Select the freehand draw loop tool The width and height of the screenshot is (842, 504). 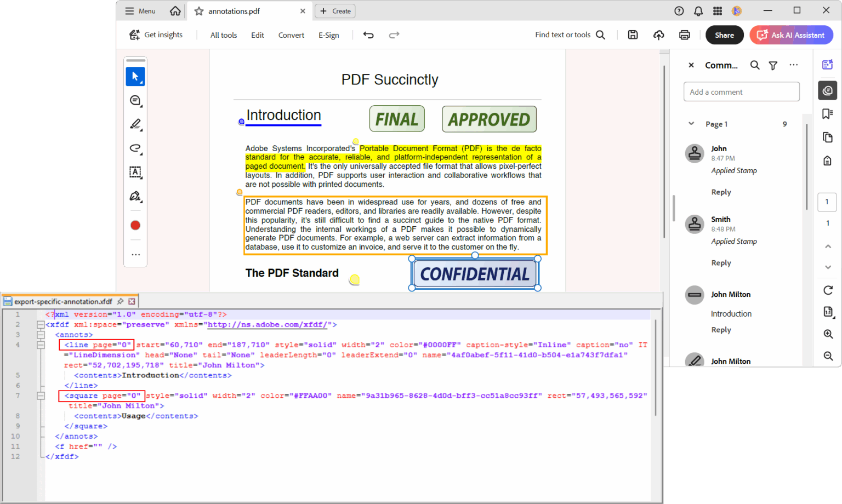click(135, 148)
